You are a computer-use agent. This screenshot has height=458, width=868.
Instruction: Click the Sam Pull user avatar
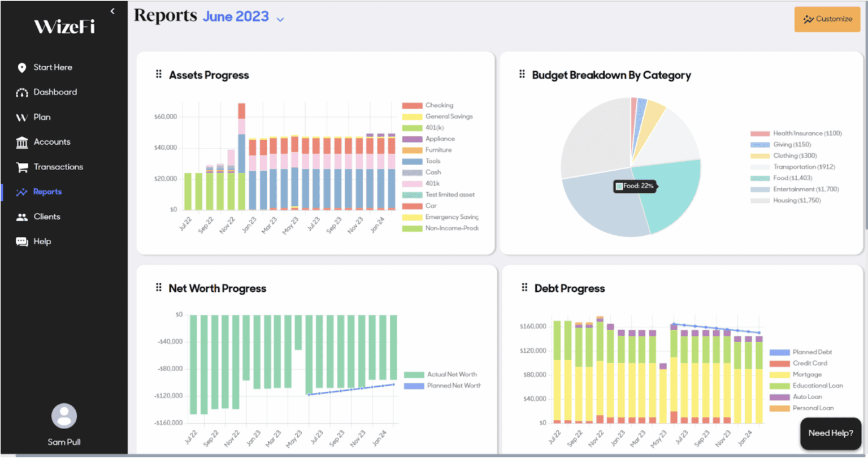tap(64, 416)
